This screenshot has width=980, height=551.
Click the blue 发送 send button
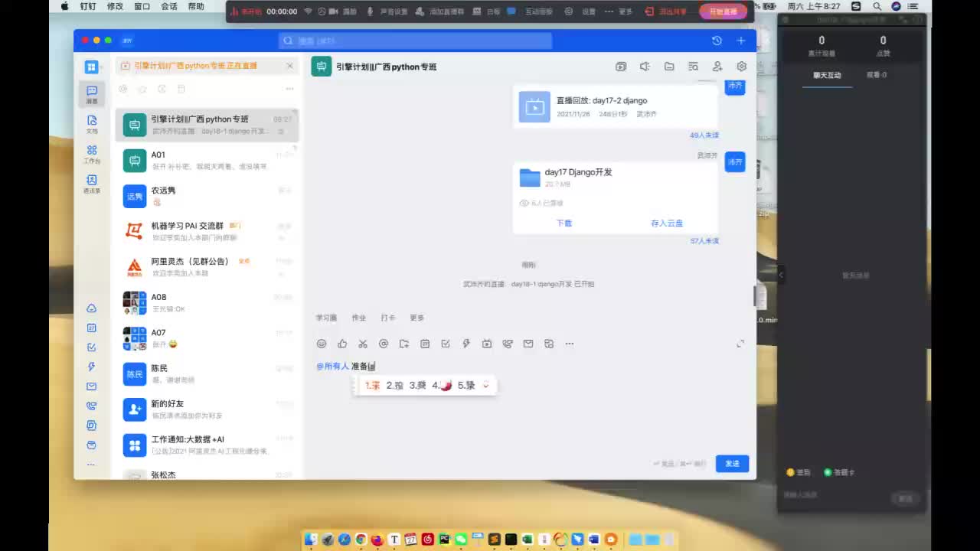[x=733, y=463]
